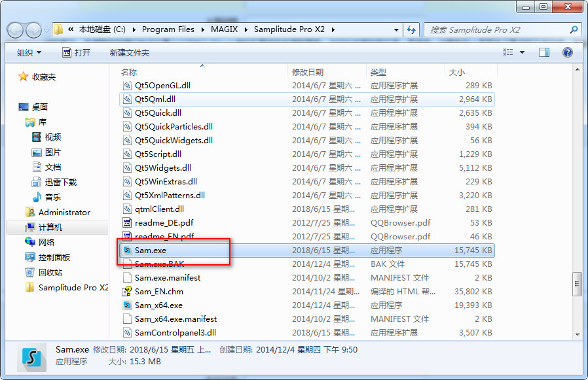588x380 pixels.
Task: Click the Sam_EN.chm help file icon
Action: pos(128,291)
